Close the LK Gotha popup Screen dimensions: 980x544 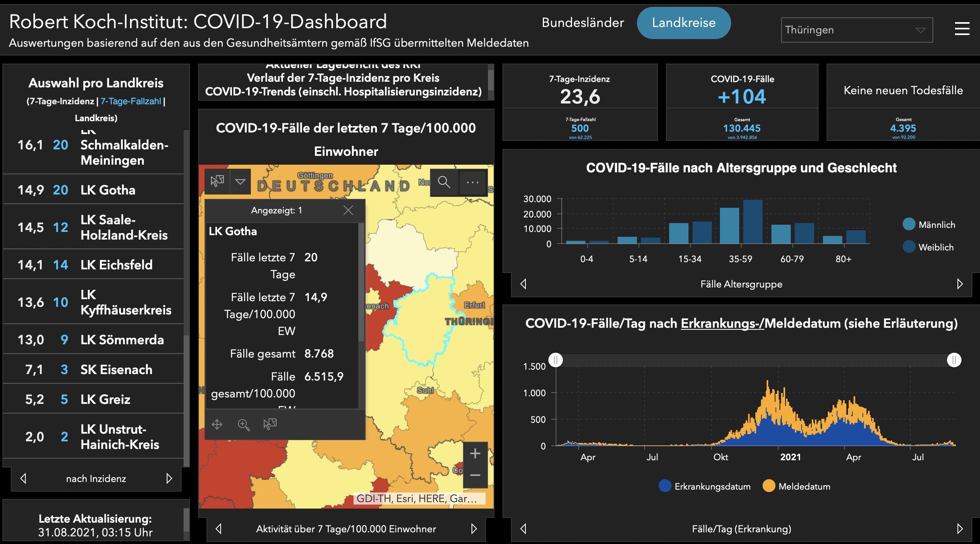[348, 210]
